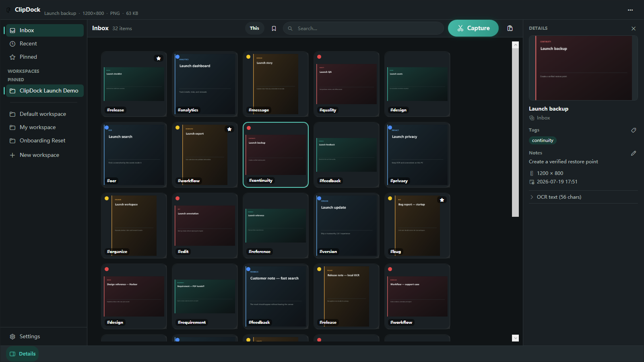This screenshot has height=362, width=644.
Task: Select Customer note fast search card
Action: (x=276, y=296)
